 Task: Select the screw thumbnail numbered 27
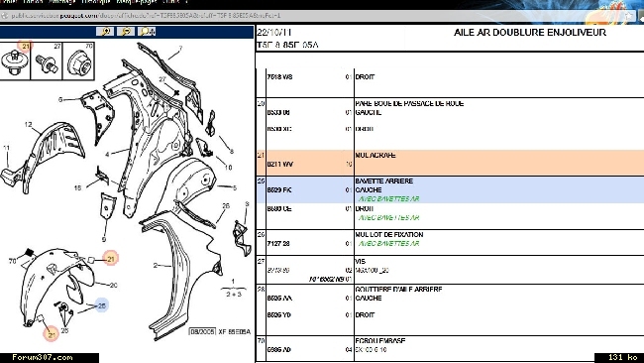[x=46, y=60]
